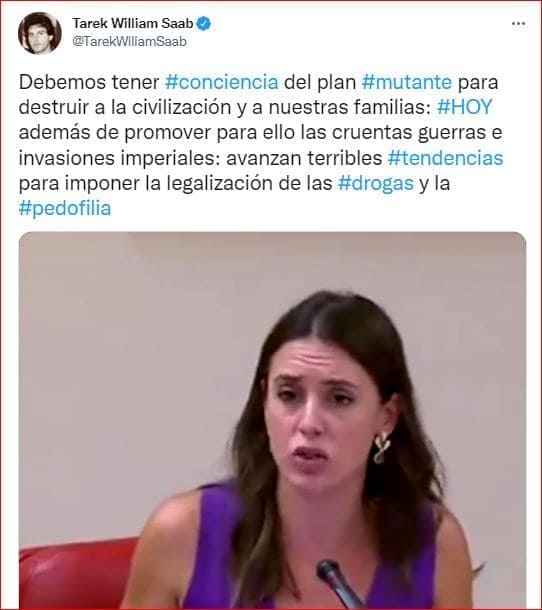Click the tweet text starting with 'Debemos tener'

click(x=89, y=82)
